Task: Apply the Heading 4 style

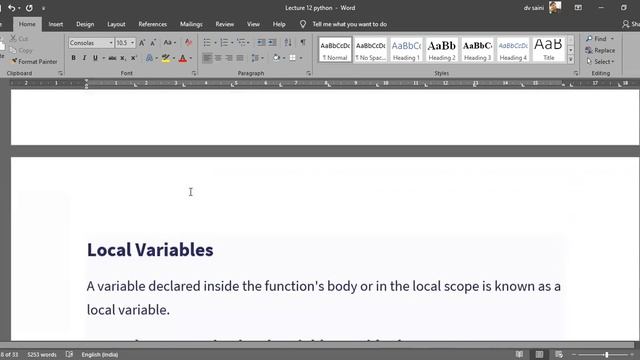Action: point(513,50)
